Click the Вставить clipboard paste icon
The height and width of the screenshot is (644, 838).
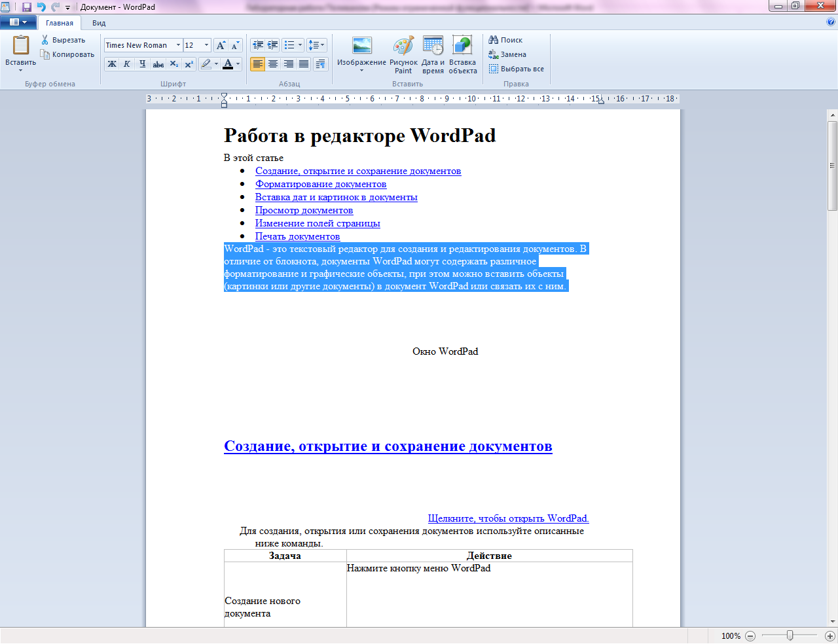point(21,45)
